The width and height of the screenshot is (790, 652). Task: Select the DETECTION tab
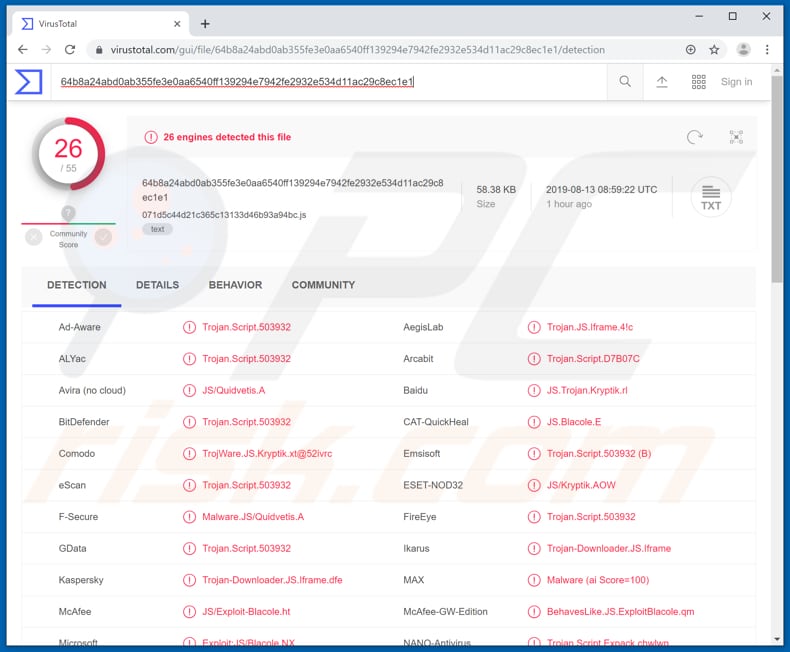[x=77, y=285]
